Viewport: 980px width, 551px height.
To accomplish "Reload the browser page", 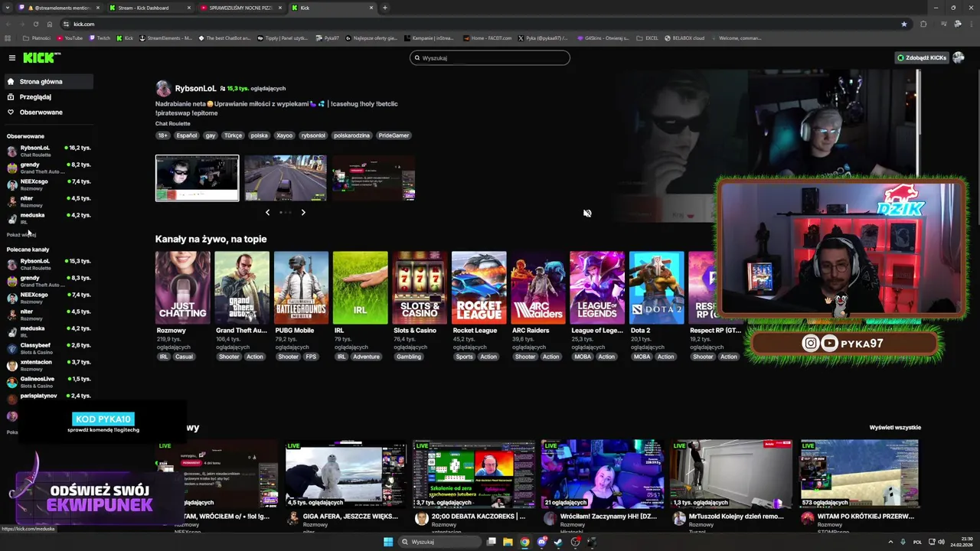I will (35, 24).
